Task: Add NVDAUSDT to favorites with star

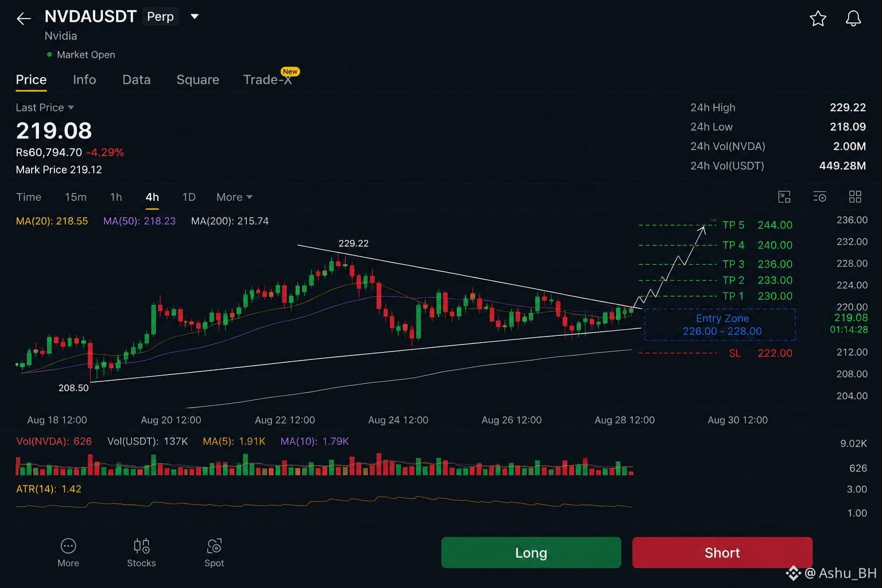Action: point(818,18)
